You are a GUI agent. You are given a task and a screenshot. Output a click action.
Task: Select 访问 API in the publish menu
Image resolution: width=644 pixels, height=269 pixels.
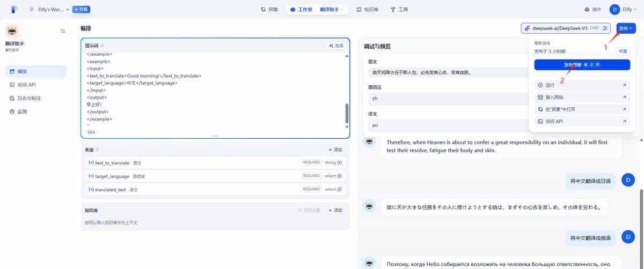click(582, 121)
